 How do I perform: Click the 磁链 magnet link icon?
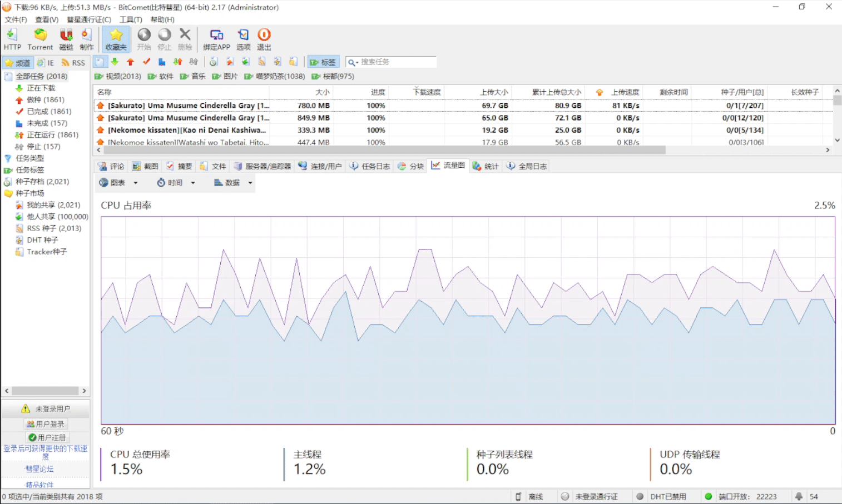66,39
